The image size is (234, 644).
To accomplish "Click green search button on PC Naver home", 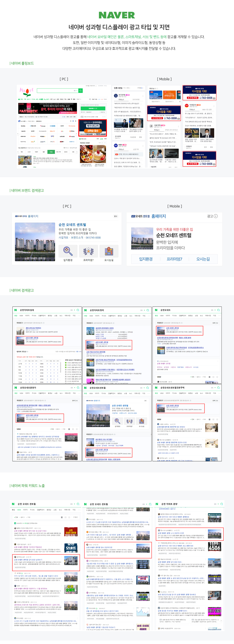I will (81, 91).
